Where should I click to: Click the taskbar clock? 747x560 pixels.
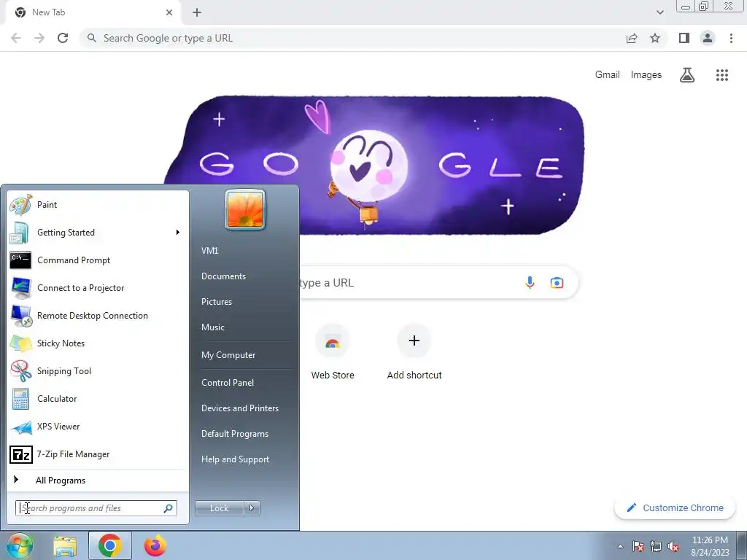710,546
